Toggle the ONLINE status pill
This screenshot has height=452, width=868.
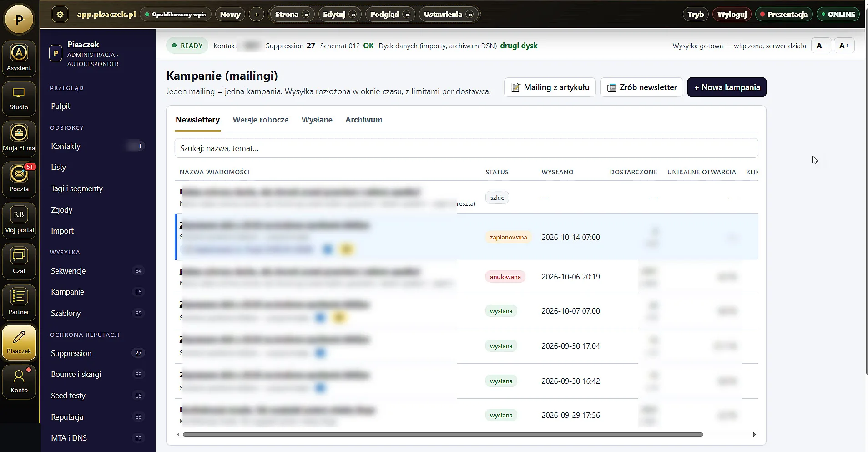[x=838, y=14]
